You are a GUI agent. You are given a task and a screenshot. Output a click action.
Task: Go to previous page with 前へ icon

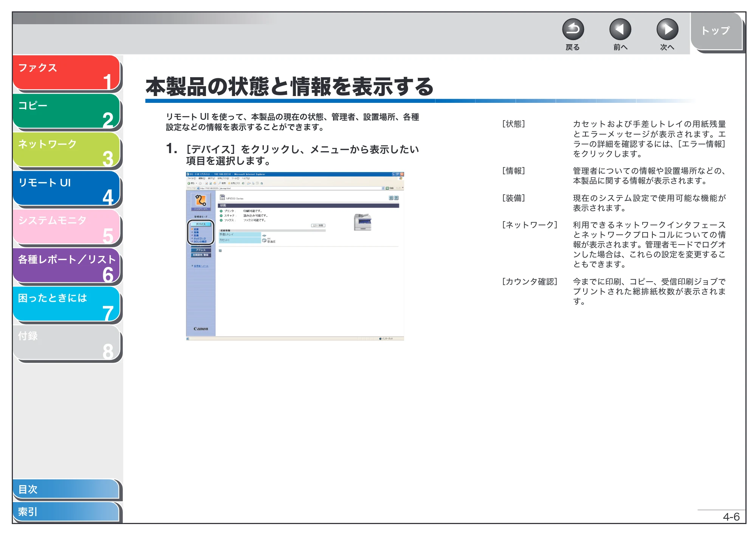pyautogui.click(x=620, y=29)
